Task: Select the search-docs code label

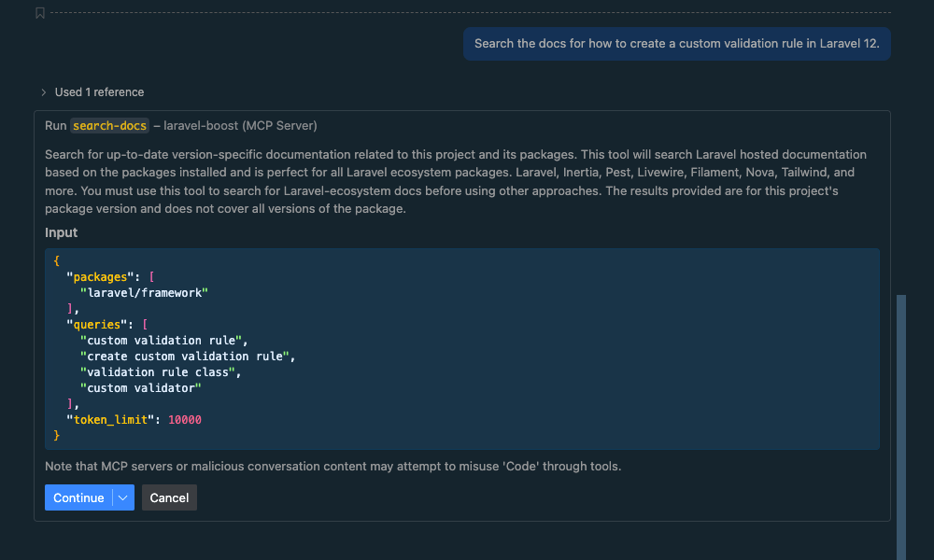Action: [x=109, y=125]
